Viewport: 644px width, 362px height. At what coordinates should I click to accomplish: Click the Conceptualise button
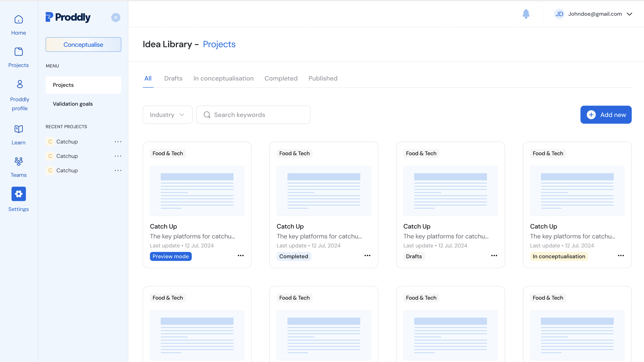pos(83,44)
